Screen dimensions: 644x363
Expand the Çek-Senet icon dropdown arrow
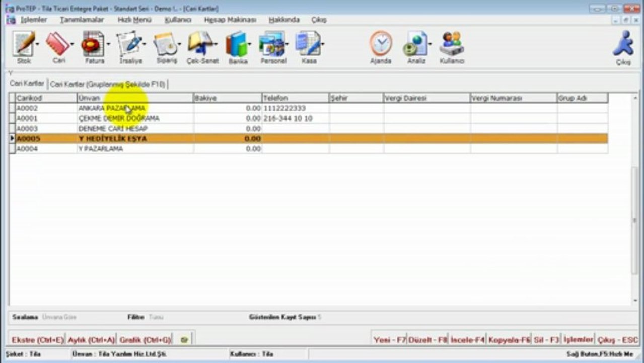[x=217, y=45]
